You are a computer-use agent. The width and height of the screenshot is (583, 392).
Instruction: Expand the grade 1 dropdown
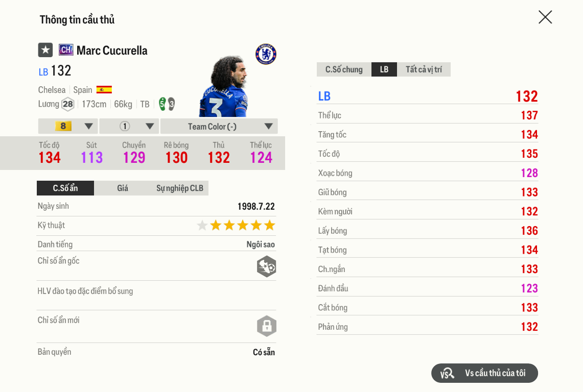(x=127, y=126)
